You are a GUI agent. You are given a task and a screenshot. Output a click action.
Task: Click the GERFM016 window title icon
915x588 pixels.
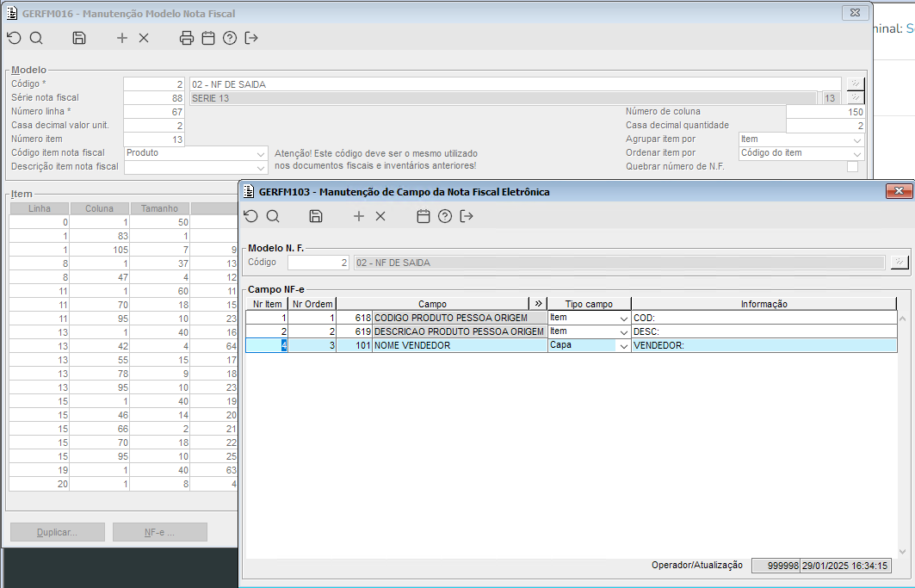pyautogui.click(x=12, y=13)
